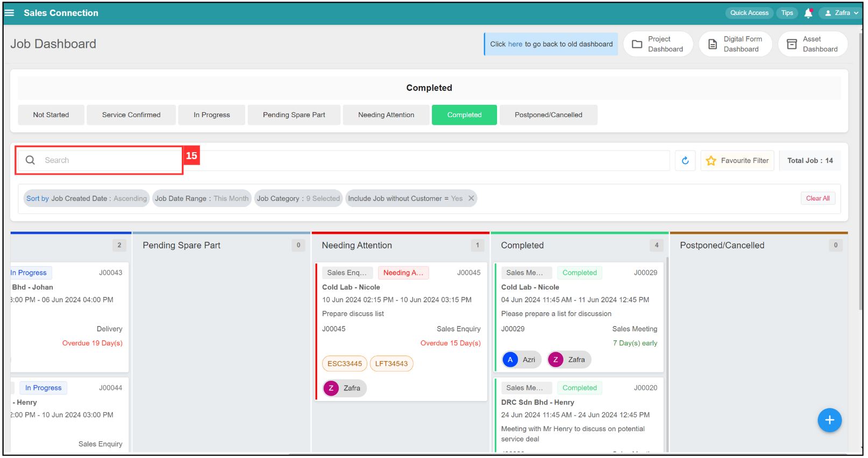
Task: Click Completed status badge on job J00020
Action: 579,388
